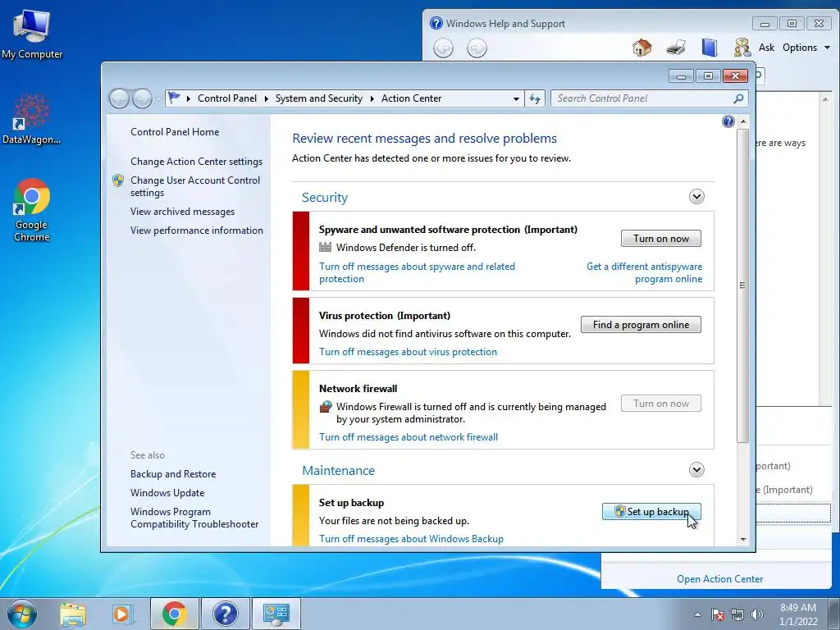
Task: Switch to Chrome on the taskbar
Action: (174, 614)
